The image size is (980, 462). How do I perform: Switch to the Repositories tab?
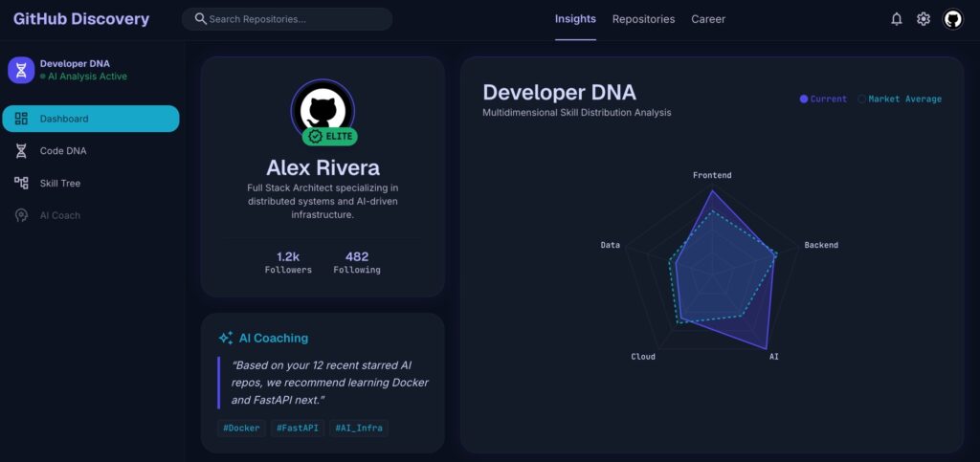643,19
